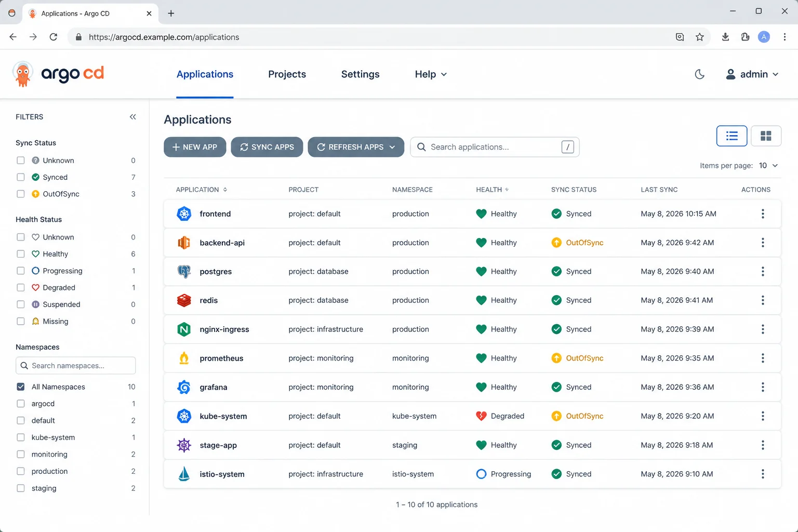Filter by Degraded health status
The width and height of the screenshot is (798, 532).
[x=21, y=288]
